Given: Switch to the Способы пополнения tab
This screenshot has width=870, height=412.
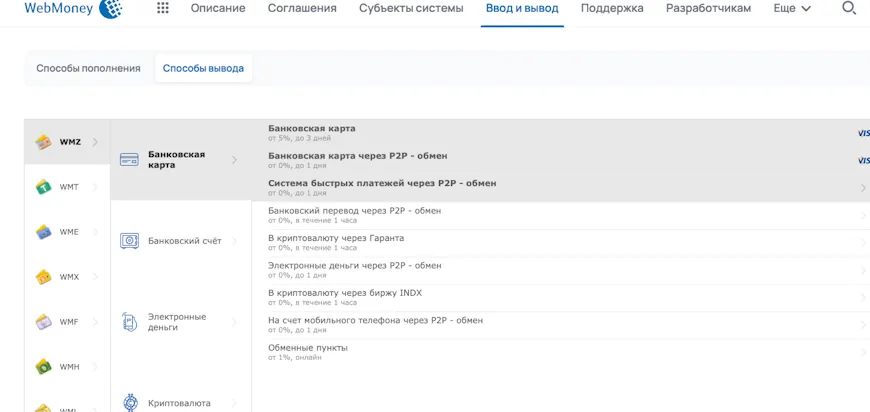Looking at the screenshot, I should [88, 69].
